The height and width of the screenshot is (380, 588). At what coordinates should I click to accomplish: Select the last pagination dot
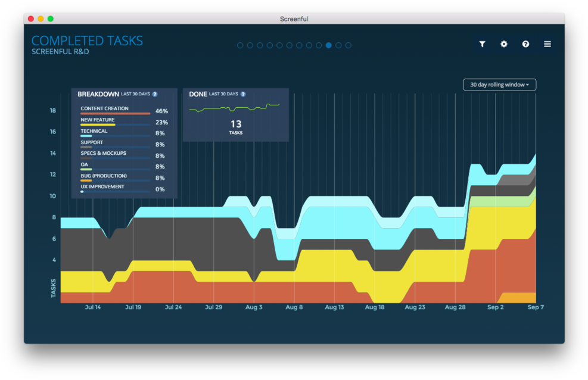tap(349, 45)
